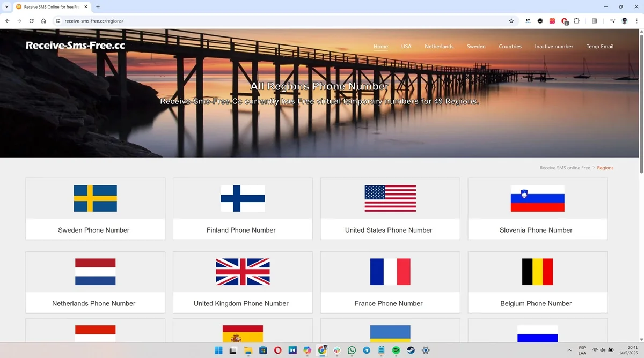Click the browser forward arrow

coord(19,21)
